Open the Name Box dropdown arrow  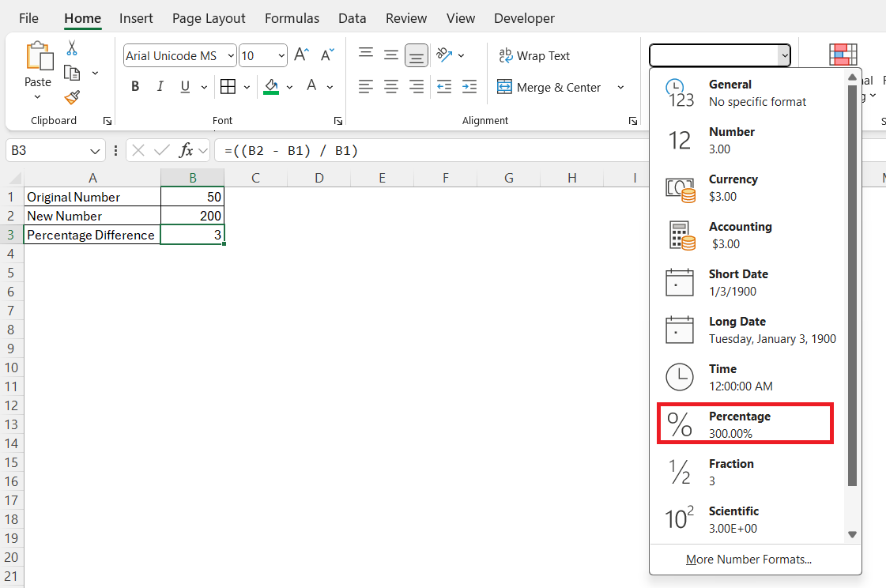(94, 151)
